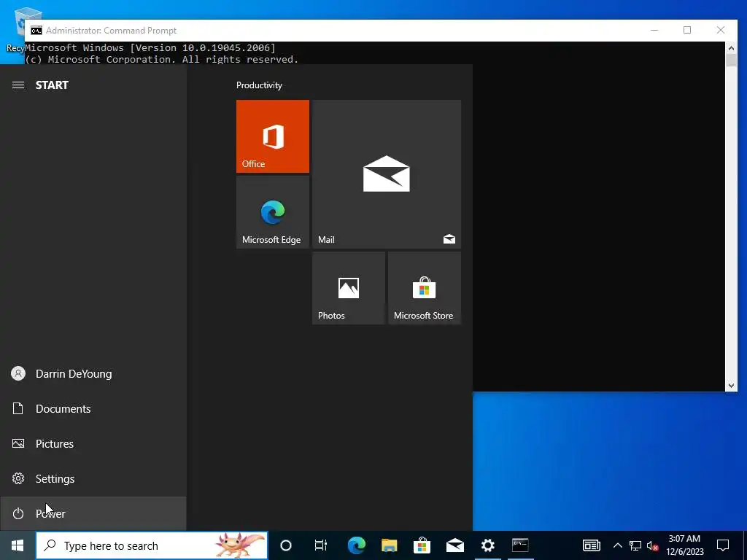The width and height of the screenshot is (747, 560).
Task: Open the clock showing 3:07 AM
Action: (x=684, y=545)
